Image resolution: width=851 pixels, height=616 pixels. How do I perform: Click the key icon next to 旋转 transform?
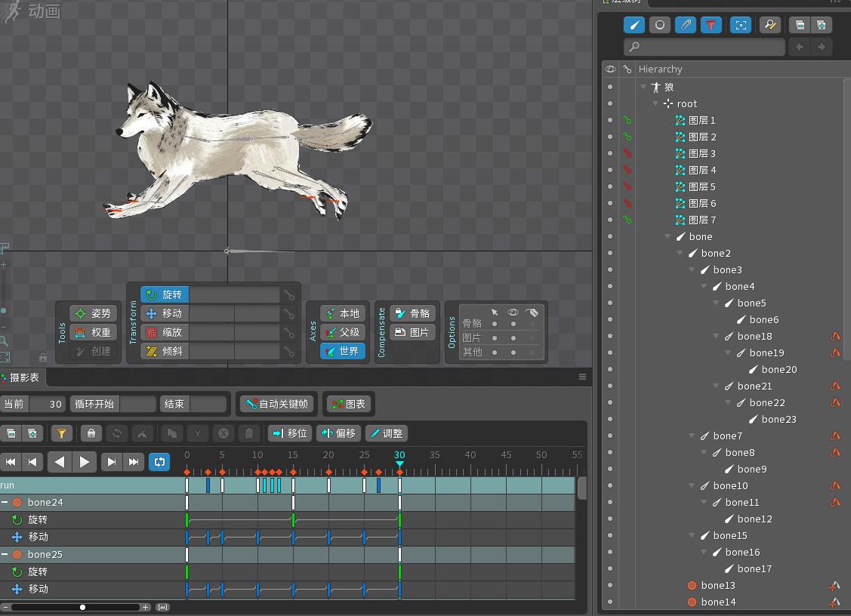(288, 295)
